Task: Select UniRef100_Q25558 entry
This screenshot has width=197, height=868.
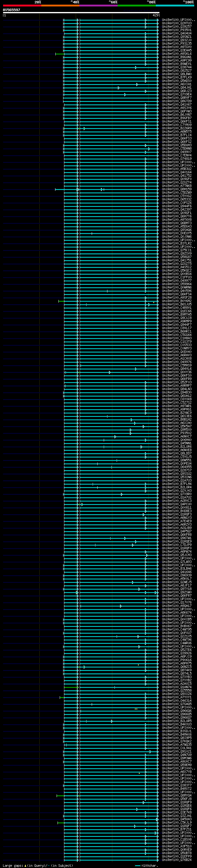Action: coord(177,690)
